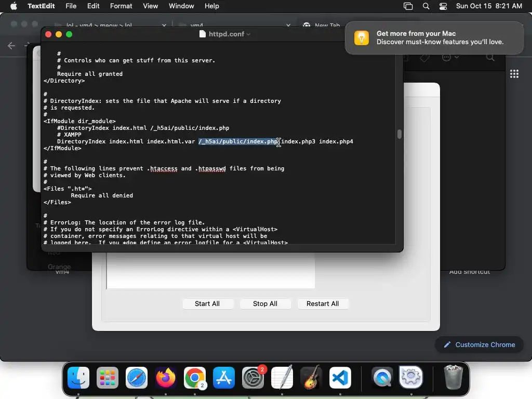This screenshot has width=532, height=399.
Task: Open the View menu
Action: 150,6
